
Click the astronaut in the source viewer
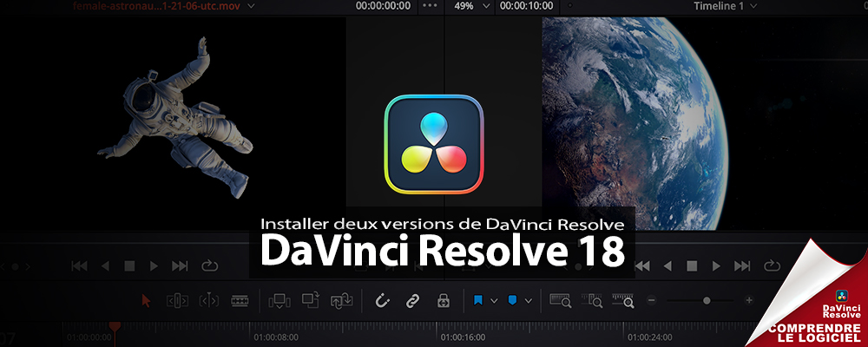click(177, 116)
